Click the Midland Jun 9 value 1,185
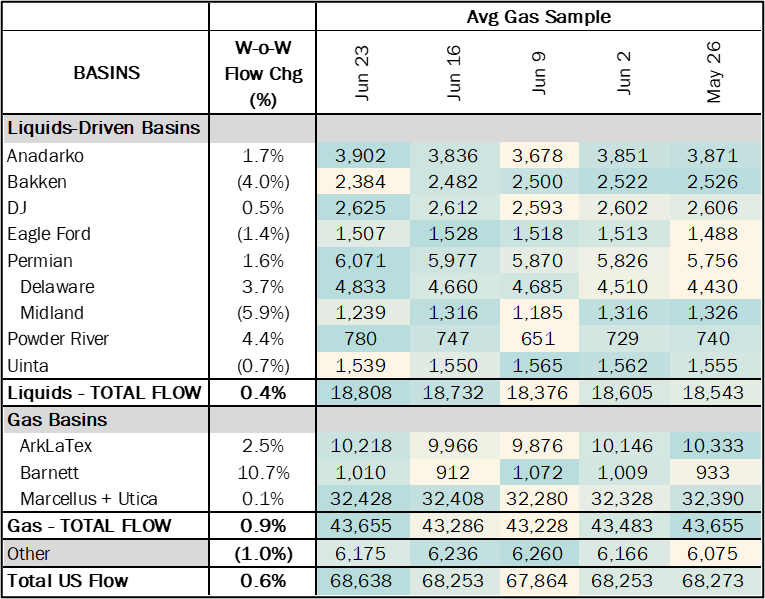This screenshot has width=765, height=599. 539,312
